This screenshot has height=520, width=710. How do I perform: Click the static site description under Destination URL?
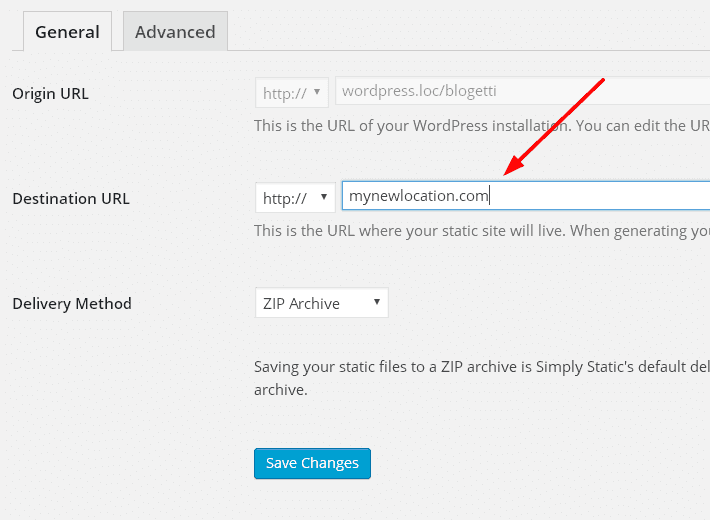pos(480,231)
